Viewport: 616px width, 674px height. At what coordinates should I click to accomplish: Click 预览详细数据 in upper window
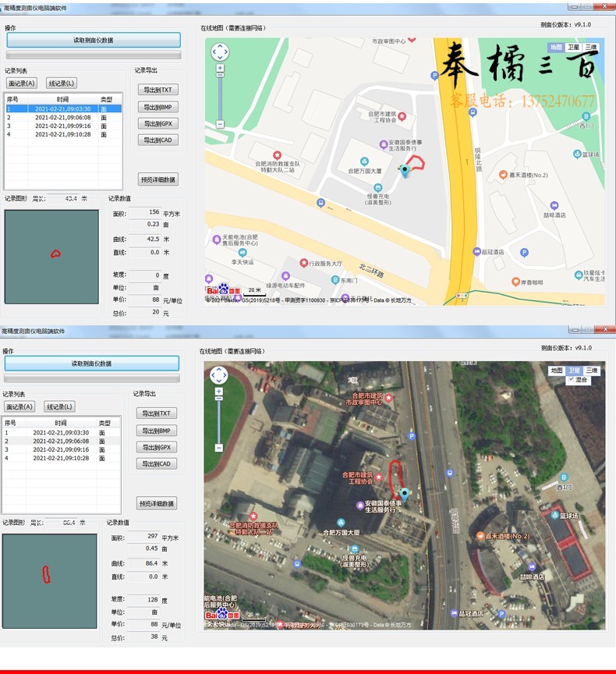(158, 179)
